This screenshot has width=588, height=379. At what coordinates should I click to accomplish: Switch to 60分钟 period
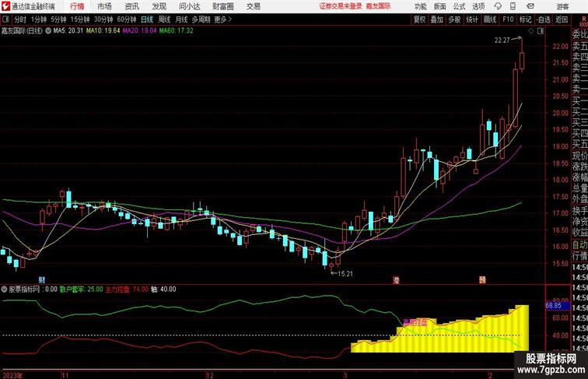pyautogui.click(x=127, y=19)
